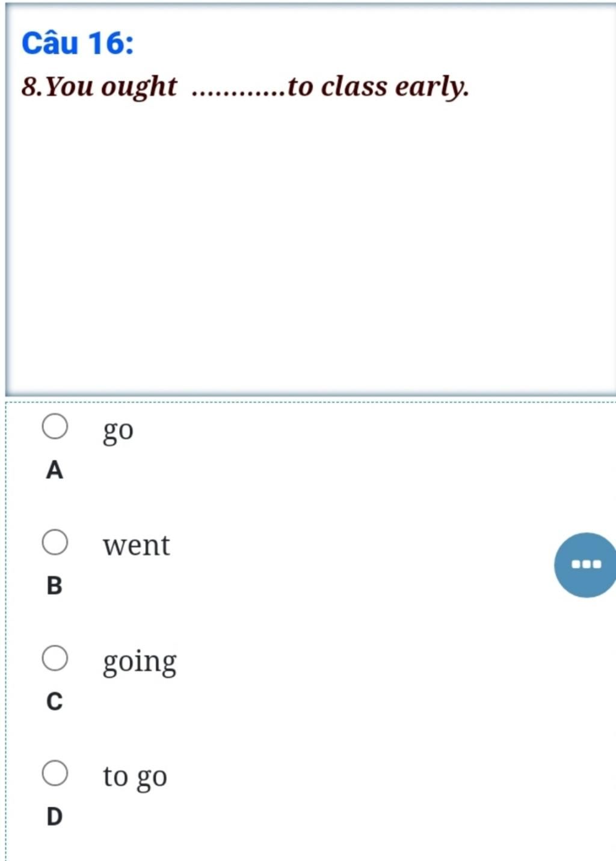
Task: Select radio button for answer 'went'
Action: (x=55, y=542)
